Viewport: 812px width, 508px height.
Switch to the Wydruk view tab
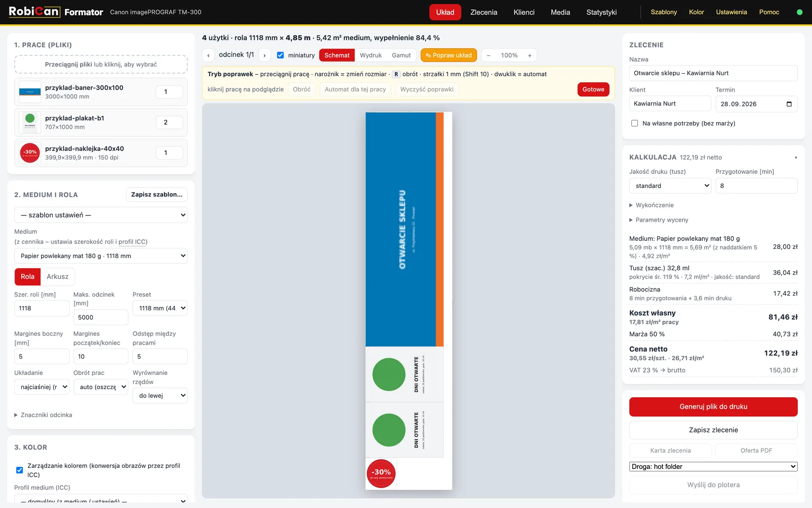tap(370, 55)
